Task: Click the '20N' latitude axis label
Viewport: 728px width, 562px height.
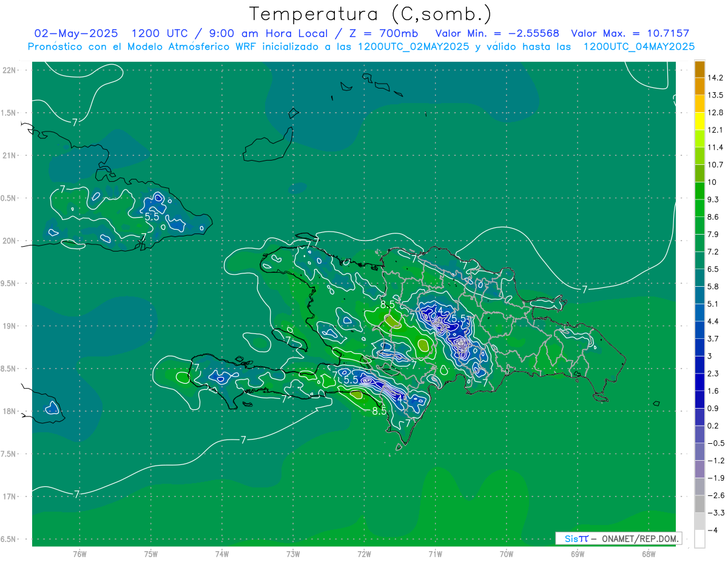Action: (x=9, y=241)
